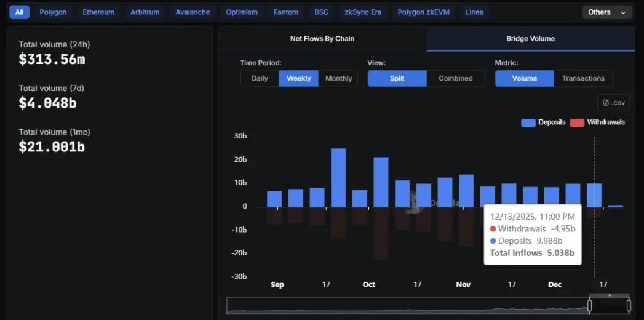Click the Withdrawals -4.95b tooltip row
This screenshot has height=320, width=644.
tap(532, 229)
